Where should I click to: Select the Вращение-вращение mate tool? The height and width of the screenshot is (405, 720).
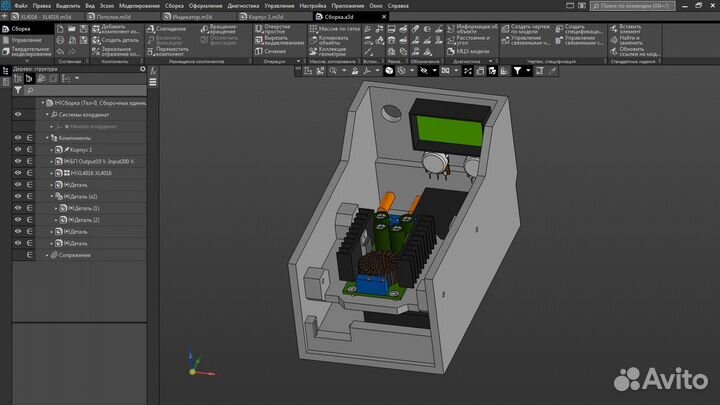tap(220, 28)
